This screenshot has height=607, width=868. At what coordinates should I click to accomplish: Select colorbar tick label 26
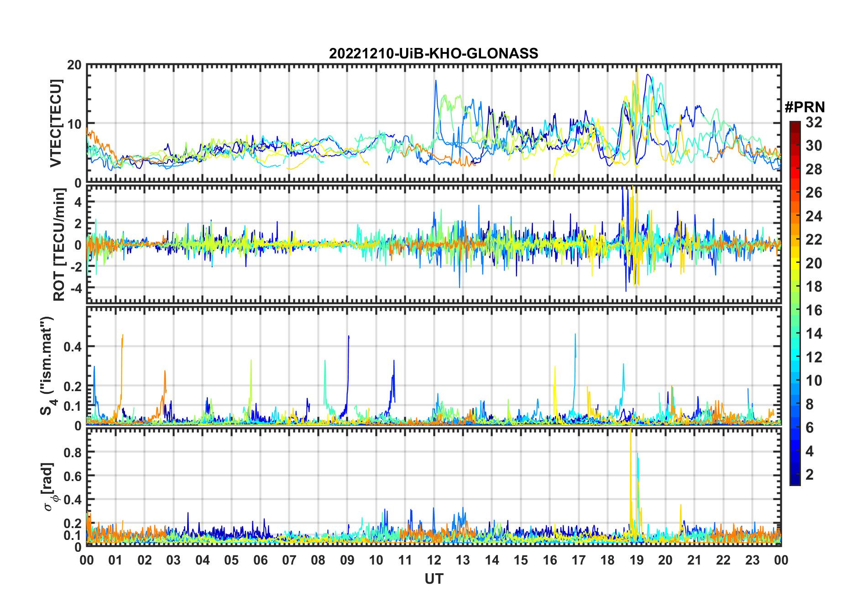[814, 193]
